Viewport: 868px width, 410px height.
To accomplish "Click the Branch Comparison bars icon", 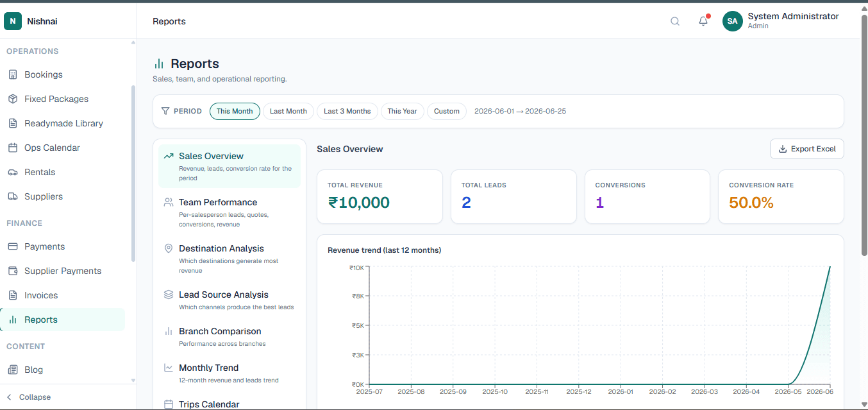I will point(169,331).
